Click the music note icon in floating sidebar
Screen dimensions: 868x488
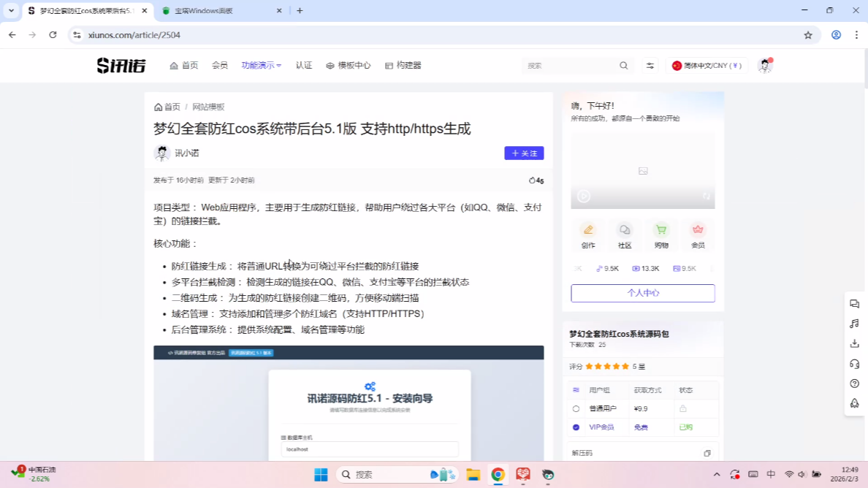(854, 324)
